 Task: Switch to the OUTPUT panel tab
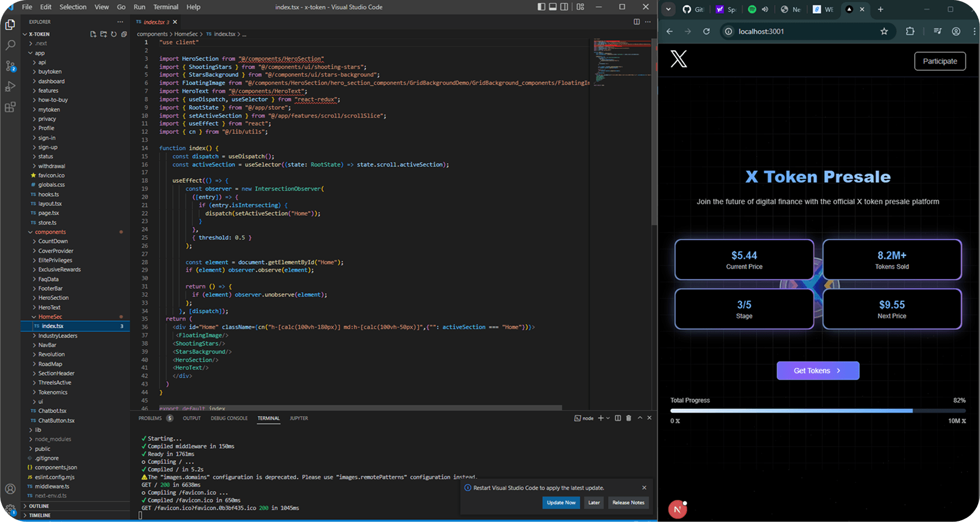click(x=191, y=418)
